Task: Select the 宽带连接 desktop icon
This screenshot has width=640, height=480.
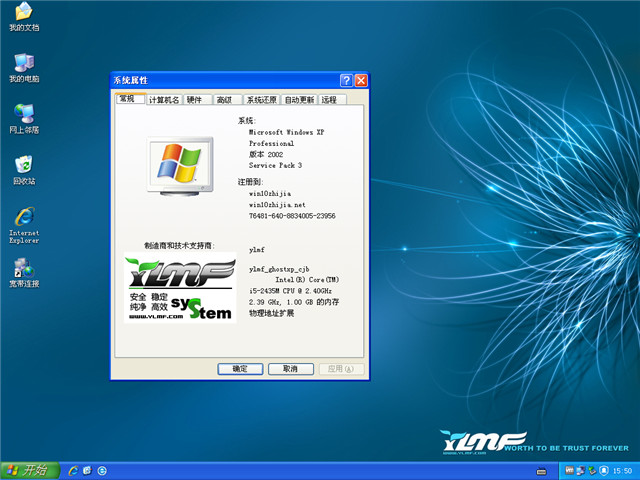Action: click(24, 273)
